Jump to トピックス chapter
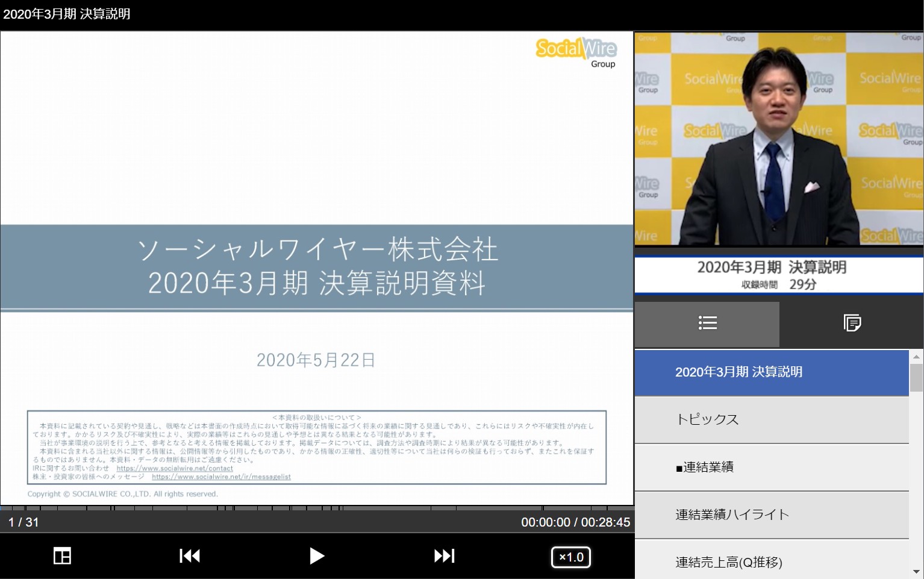This screenshot has height=579, width=924. [772, 420]
